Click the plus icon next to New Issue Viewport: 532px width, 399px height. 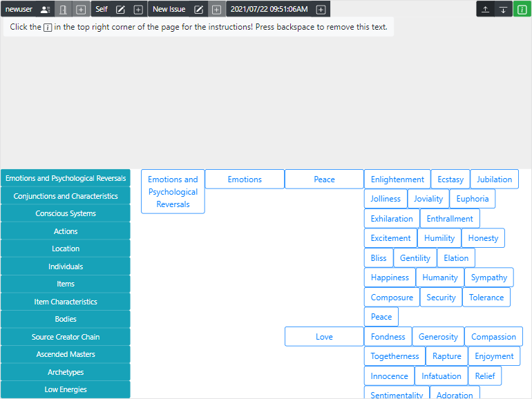(216, 10)
